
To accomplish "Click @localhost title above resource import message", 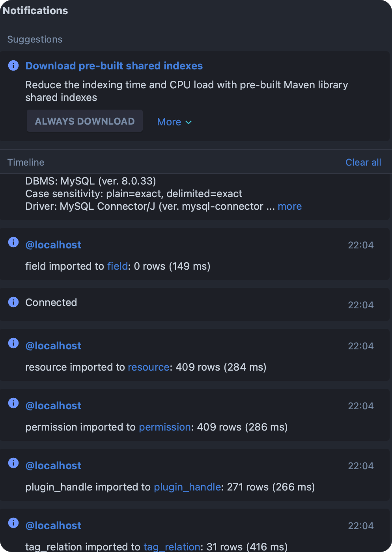I will point(53,346).
